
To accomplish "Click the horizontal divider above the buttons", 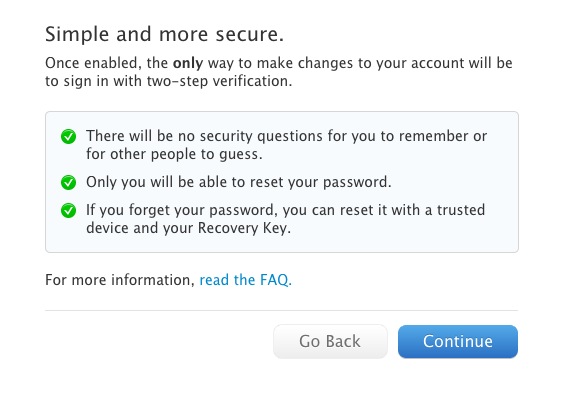I will pyautogui.click(x=281, y=310).
